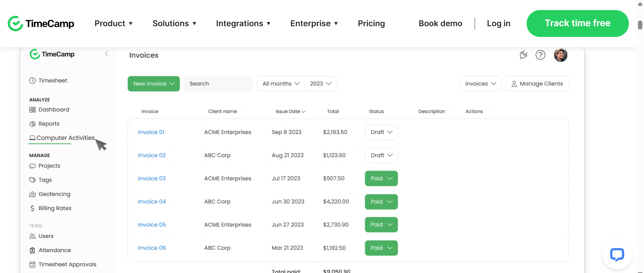Open the 2023 year dropdown
The image size is (644, 273).
click(320, 84)
